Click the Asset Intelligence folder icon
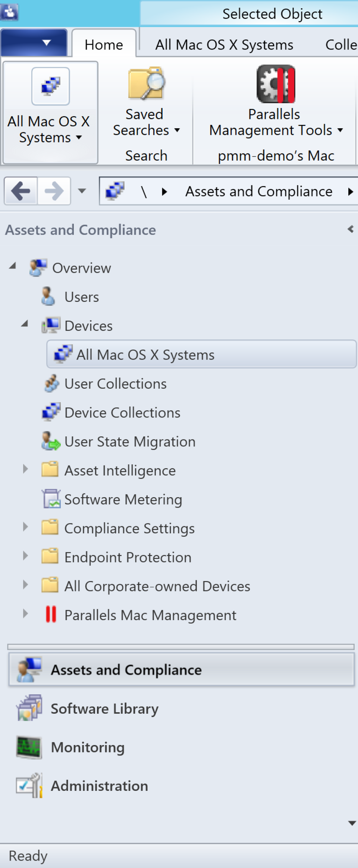This screenshot has height=868, width=358. coord(50,469)
